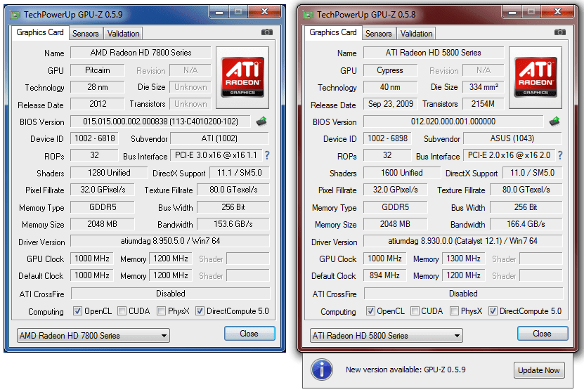Click the 894 MHz default clock value
Viewport: 584px width, 392px height.
pos(384,275)
